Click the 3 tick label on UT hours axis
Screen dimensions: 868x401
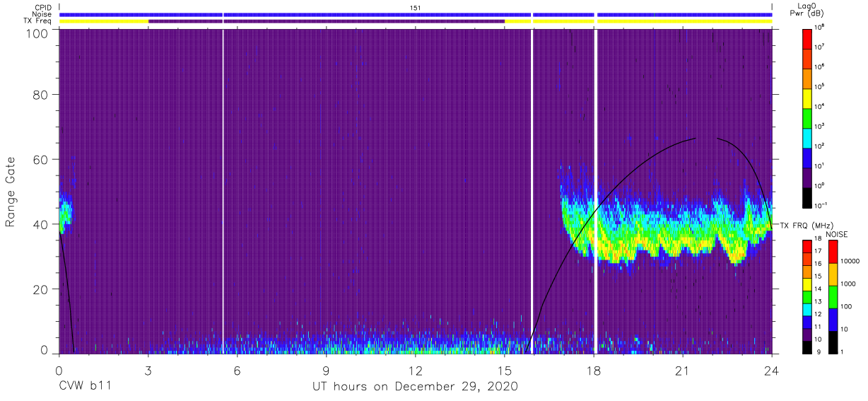(x=148, y=371)
